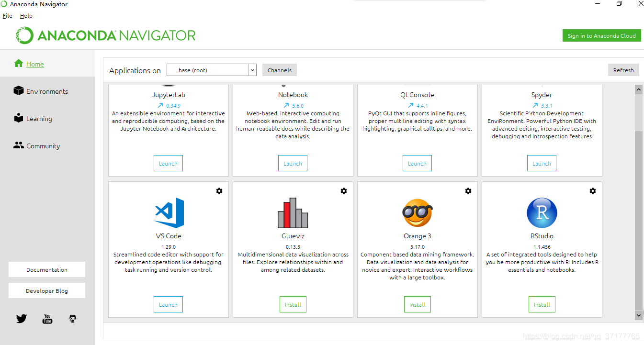Click the Glueviz bar chart logo
The width and height of the screenshot is (644, 345).
point(293,212)
